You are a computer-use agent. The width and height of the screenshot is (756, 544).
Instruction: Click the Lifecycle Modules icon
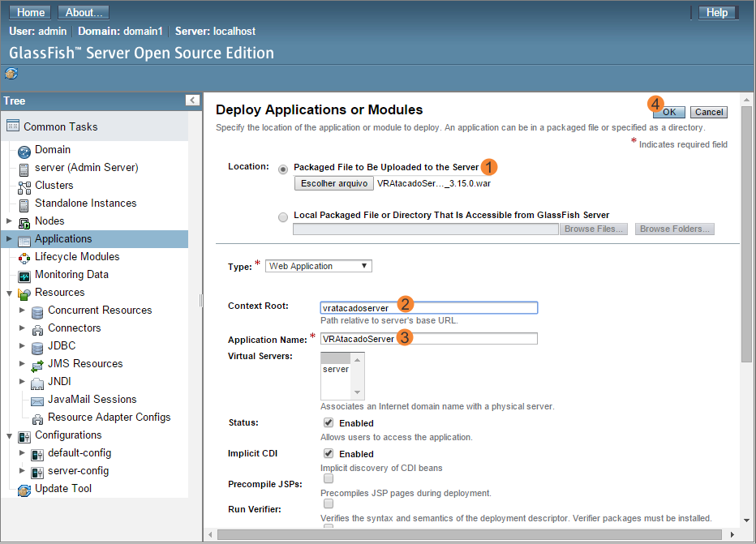pyautogui.click(x=24, y=259)
